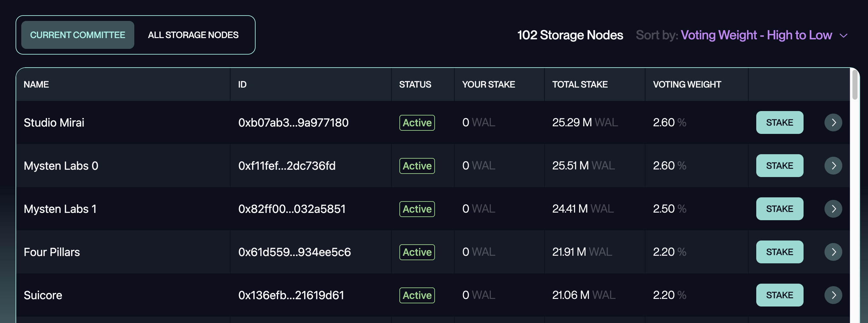Click Active status badge for Studio Mirai
The image size is (868, 323).
click(x=417, y=122)
